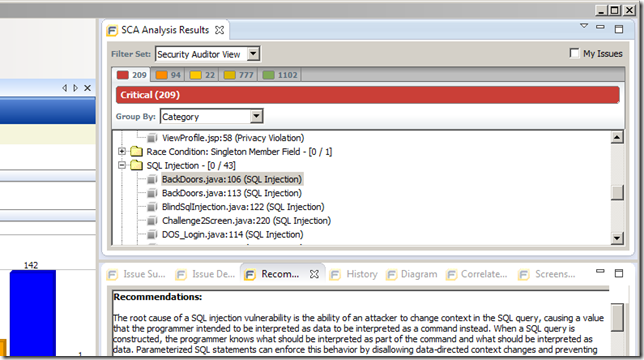Screen dimensions: 644x360
Task: Select Challenge2Screen.java:220 issue
Action: click(x=246, y=221)
